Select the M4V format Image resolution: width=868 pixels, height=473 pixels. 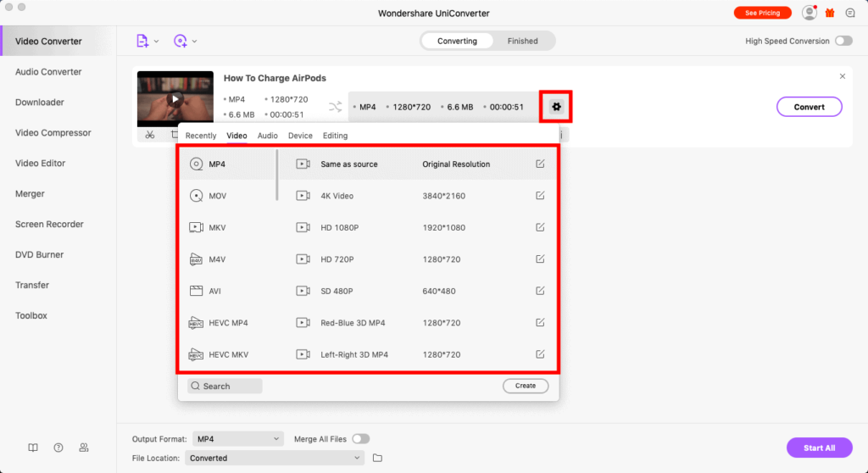pyautogui.click(x=227, y=259)
